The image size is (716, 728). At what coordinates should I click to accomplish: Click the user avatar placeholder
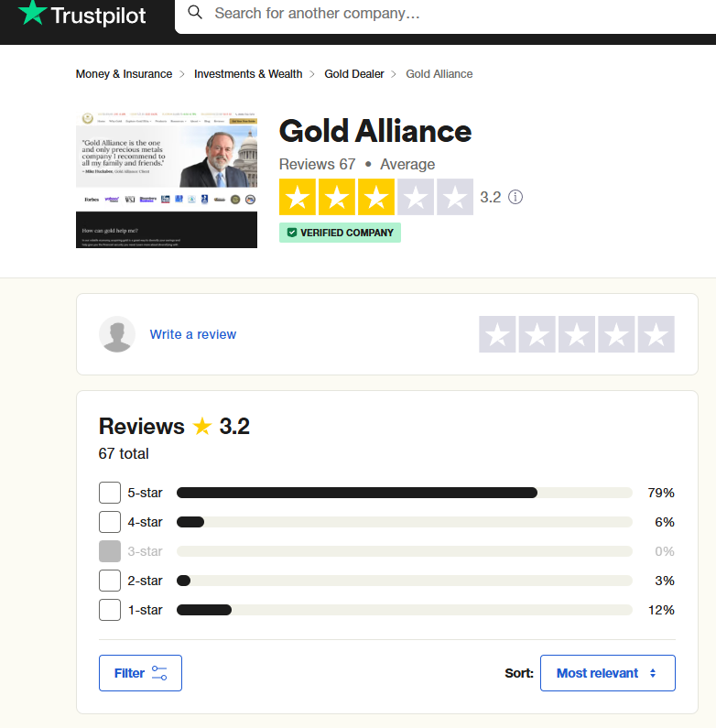pyautogui.click(x=117, y=334)
